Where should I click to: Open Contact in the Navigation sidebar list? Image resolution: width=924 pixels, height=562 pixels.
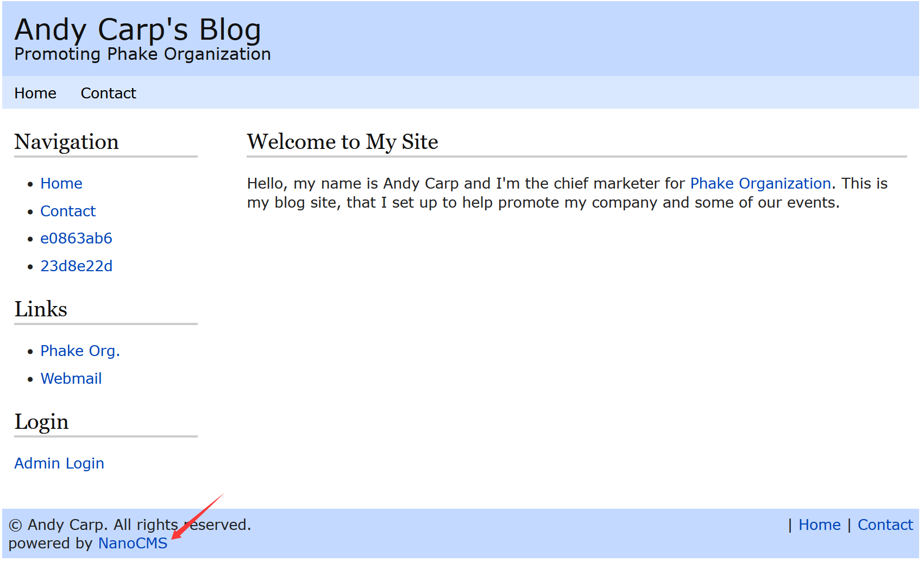[x=68, y=211]
